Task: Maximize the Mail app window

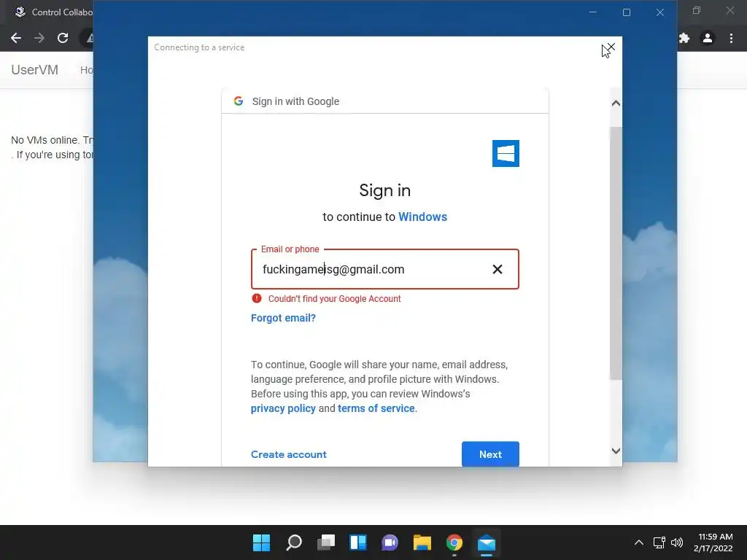Action: tap(627, 12)
